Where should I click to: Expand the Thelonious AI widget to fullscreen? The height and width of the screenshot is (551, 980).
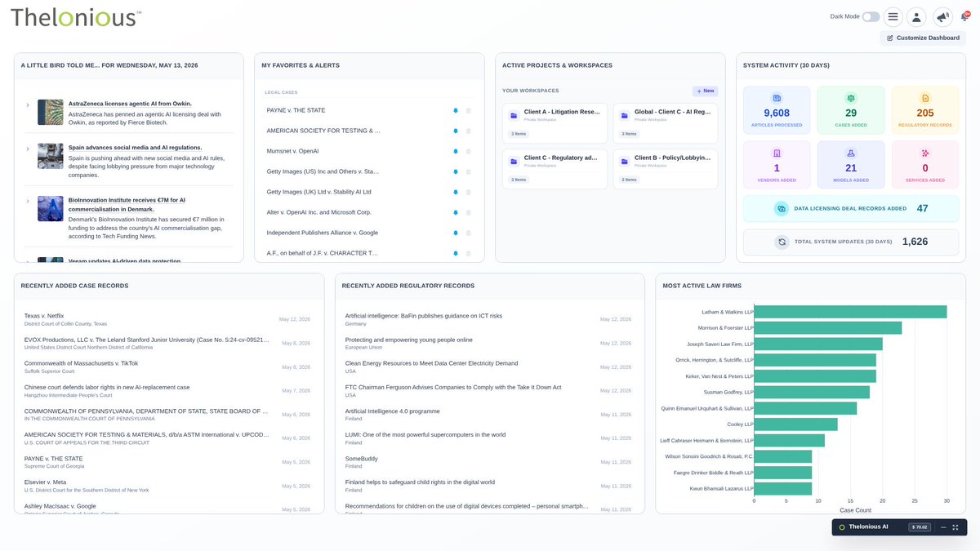click(x=955, y=527)
